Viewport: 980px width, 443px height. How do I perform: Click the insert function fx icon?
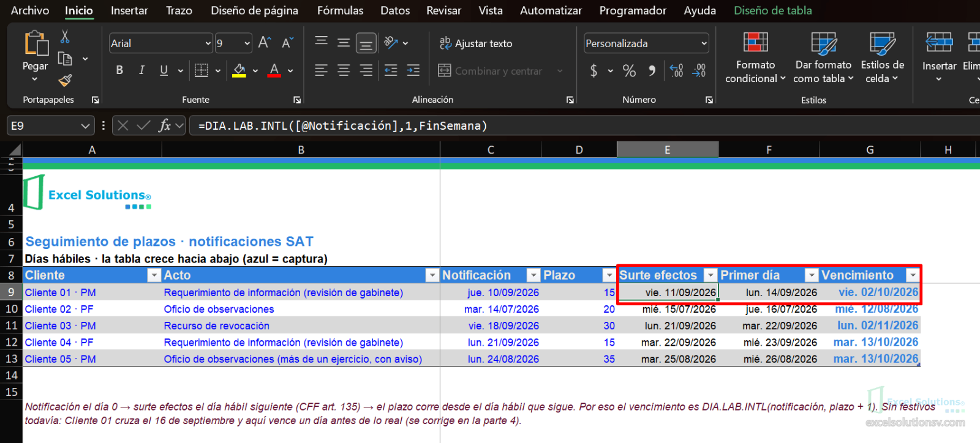coord(164,125)
